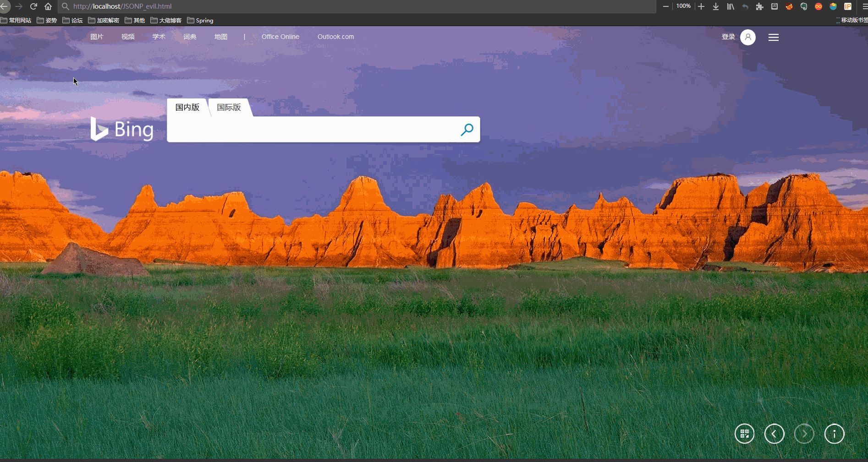The width and height of the screenshot is (868, 462).
Task: Open the image info button
Action: coord(834,434)
